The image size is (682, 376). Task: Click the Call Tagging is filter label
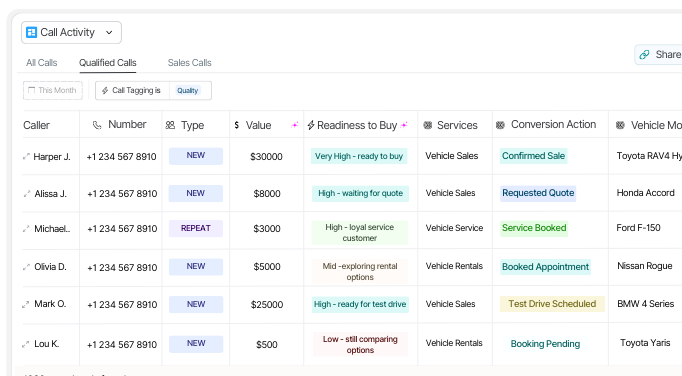coord(136,91)
